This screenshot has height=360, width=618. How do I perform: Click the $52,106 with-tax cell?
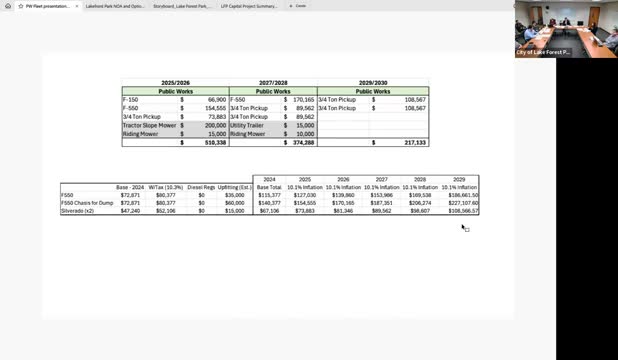(x=166, y=211)
